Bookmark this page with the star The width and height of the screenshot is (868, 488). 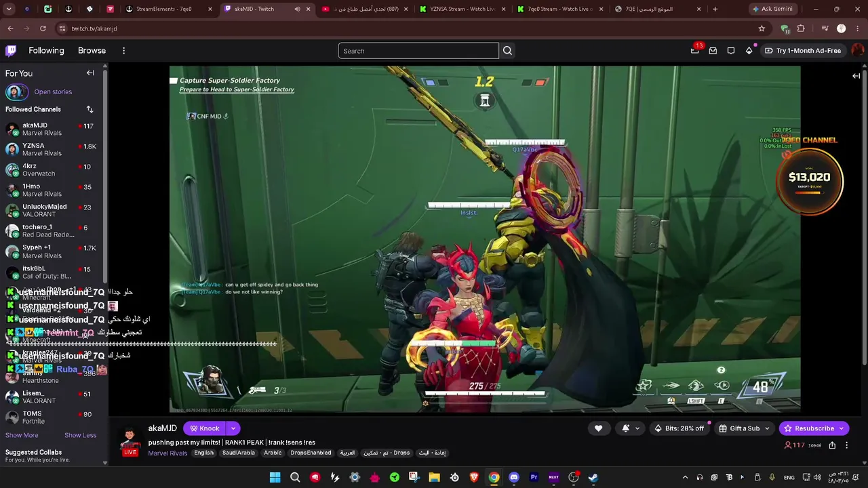coord(762,28)
